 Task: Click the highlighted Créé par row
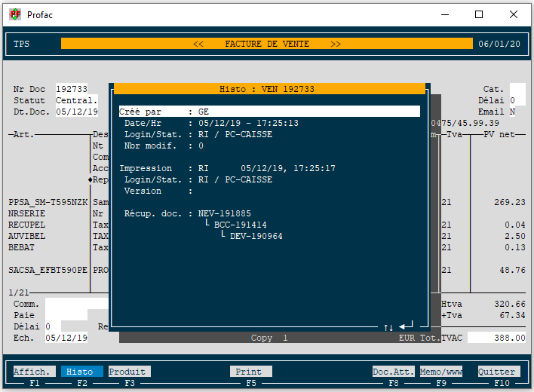pos(269,112)
